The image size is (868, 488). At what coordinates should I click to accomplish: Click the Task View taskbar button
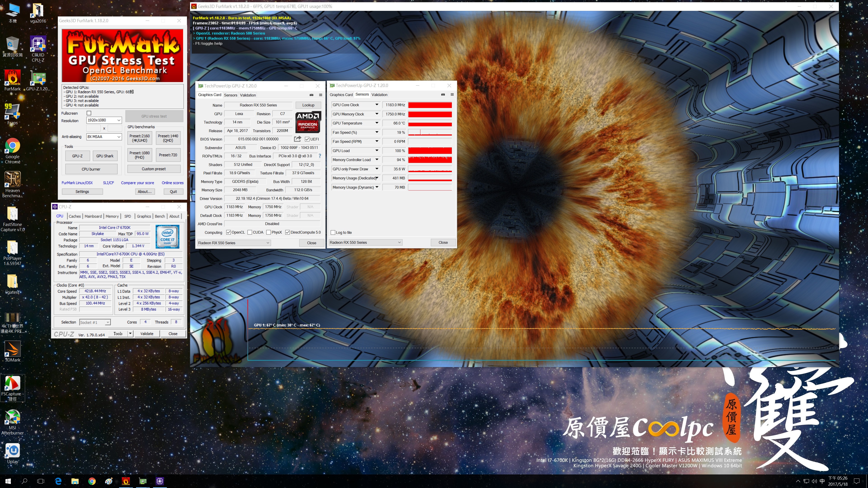click(41, 481)
